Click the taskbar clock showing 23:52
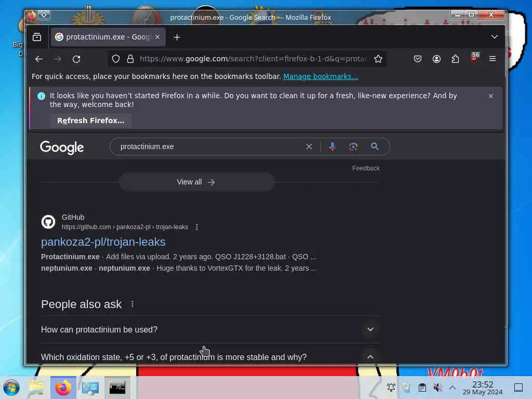The image size is (532, 399). [x=483, y=388]
